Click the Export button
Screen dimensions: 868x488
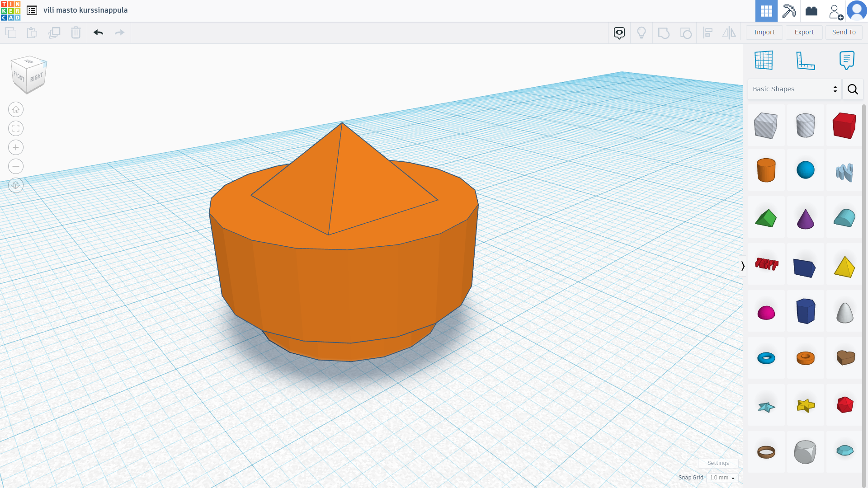click(x=804, y=32)
